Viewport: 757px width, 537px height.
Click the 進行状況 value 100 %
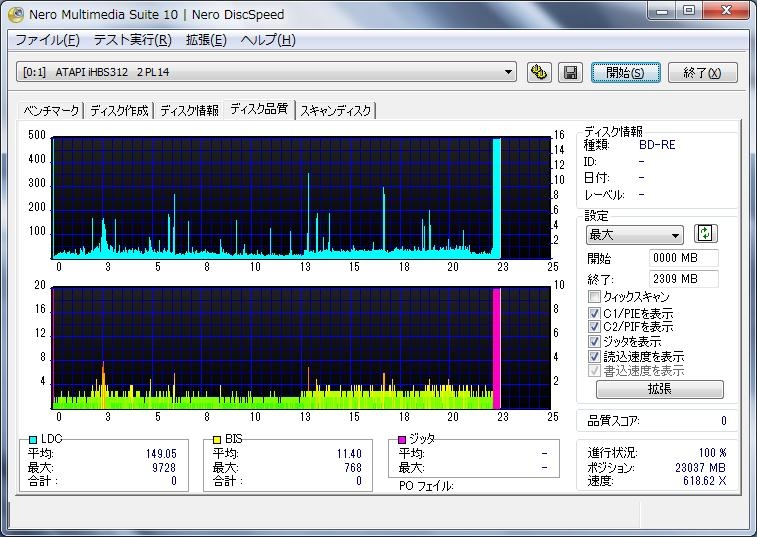click(x=713, y=453)
